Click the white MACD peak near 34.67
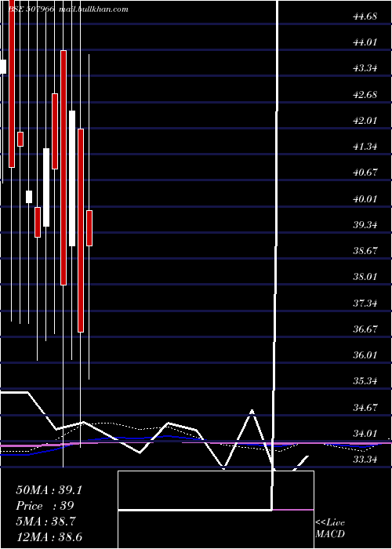392x549 pixels. tap(252, 410)
